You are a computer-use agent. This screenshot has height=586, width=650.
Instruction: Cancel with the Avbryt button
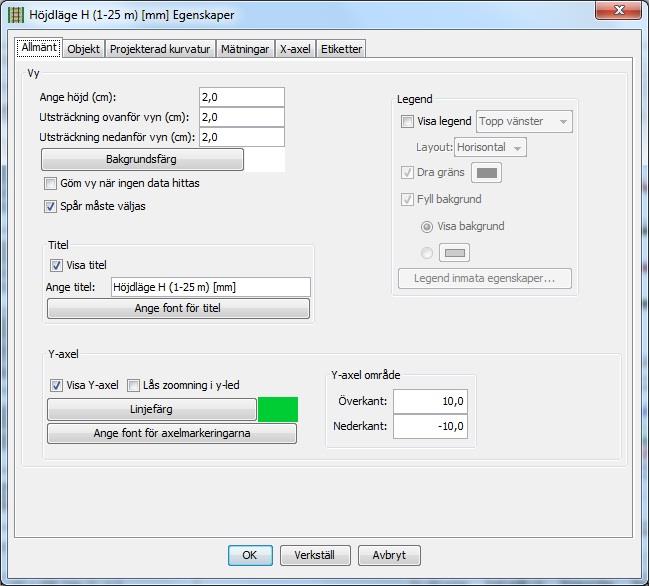(x=389, y=555)
